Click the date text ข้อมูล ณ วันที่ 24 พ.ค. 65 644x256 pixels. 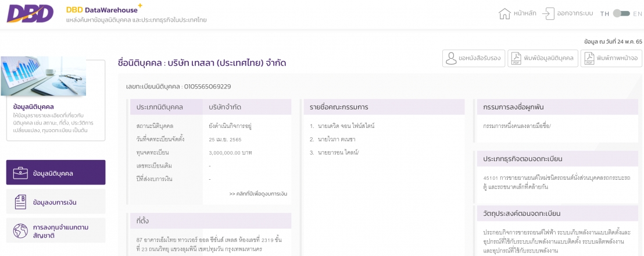613,41
